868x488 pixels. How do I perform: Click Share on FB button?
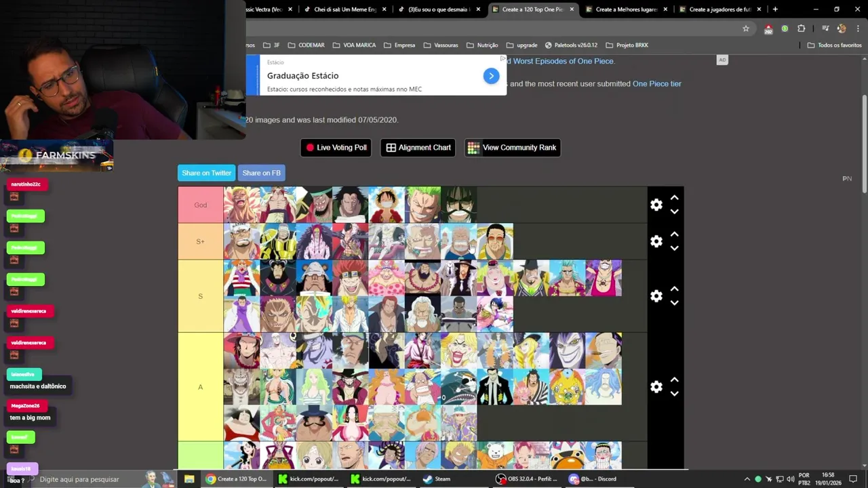click(261, 173)
